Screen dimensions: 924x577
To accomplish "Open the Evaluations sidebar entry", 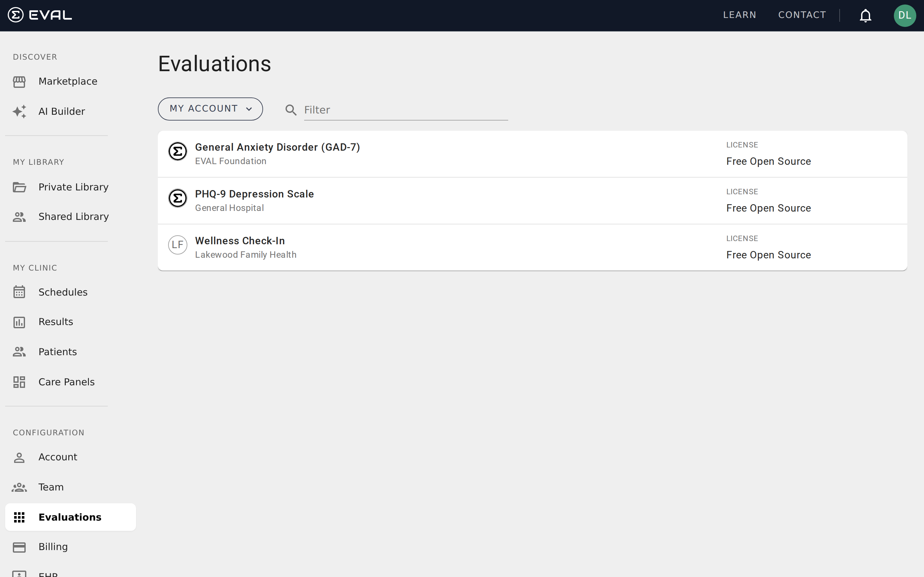I will click(70, 517).
